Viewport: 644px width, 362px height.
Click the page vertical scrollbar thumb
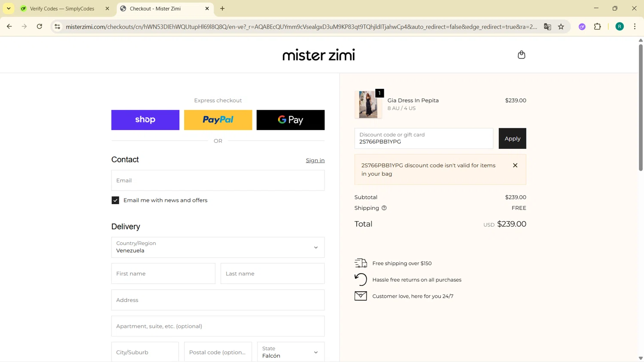pyautogui.click(x=641, y=107)
